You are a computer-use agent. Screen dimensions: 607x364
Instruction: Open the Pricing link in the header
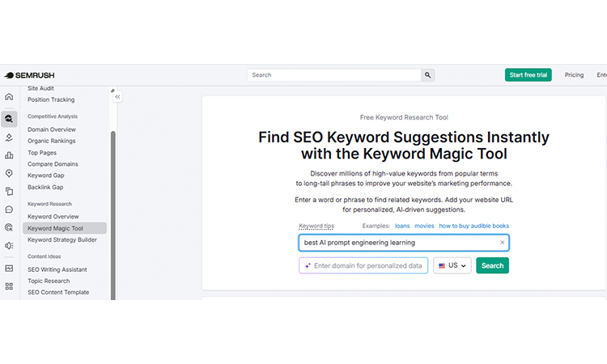(574, 75)
